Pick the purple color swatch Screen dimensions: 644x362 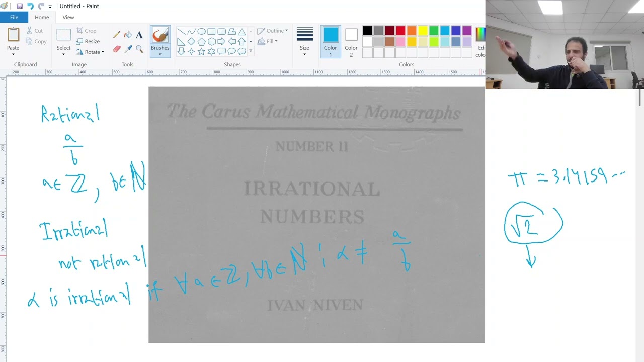pyautogui.click(x=467, y=31)
